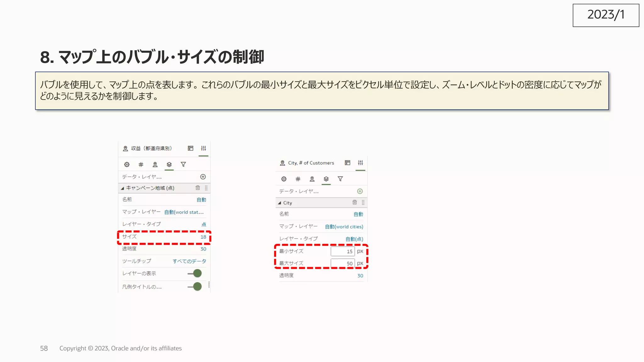
Task: Click the add data layer plus icon in left panel
Action: pyautogui.click(x=203, y=177)
